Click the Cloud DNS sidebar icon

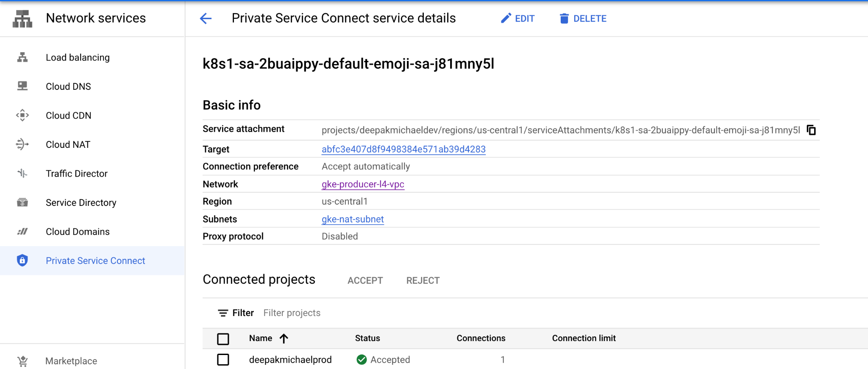[22, 86]
